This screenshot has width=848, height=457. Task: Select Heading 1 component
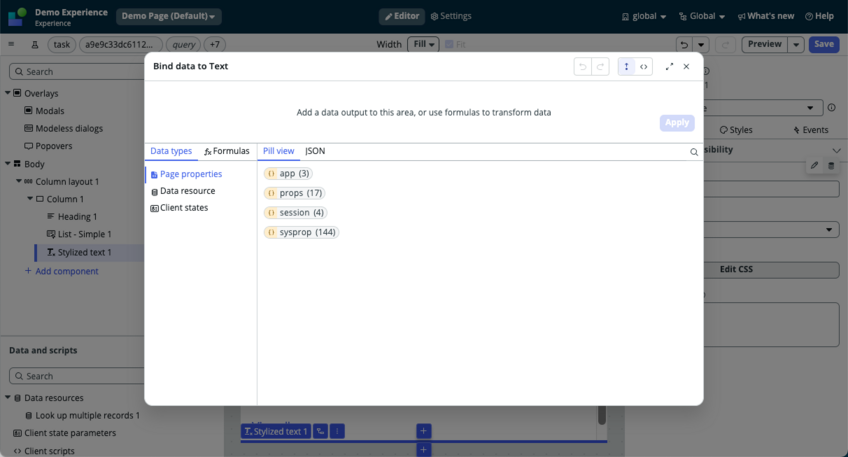77,216
